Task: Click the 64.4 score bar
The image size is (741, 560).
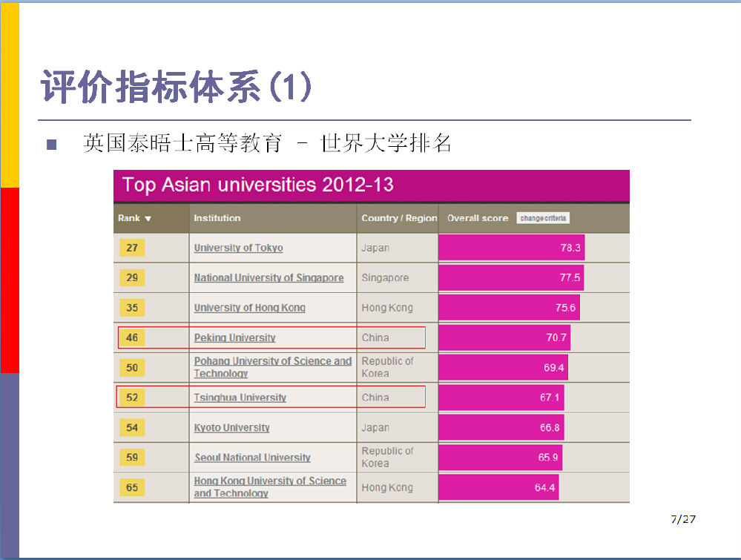Action: 498,487
